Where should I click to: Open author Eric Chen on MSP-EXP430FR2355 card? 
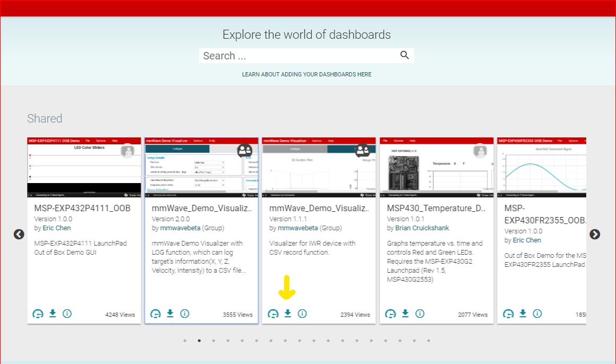pyautogui.click(x=527, y=240)
